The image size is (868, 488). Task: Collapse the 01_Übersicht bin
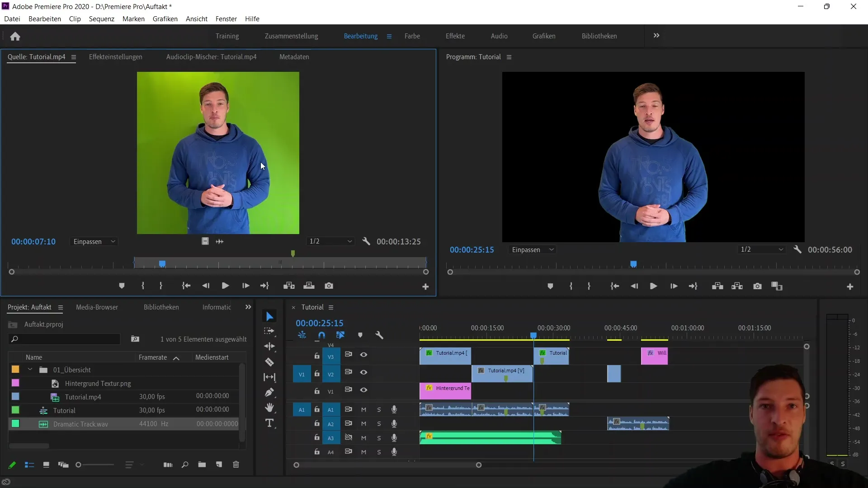tap(30, 370)
